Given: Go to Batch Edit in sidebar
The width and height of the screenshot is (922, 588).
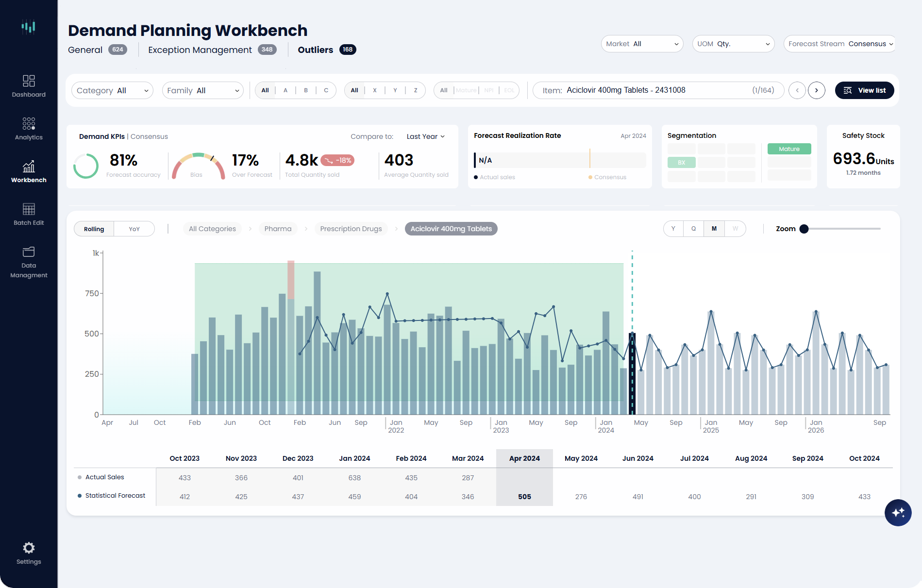Looking at the screenshot, I should tap(29, 214).
